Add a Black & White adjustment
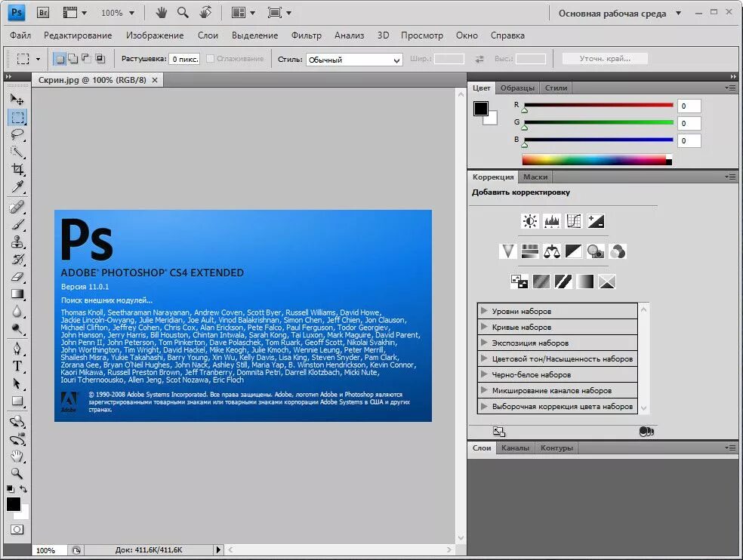This screenshot has height=560, width=743. point(573,251)
